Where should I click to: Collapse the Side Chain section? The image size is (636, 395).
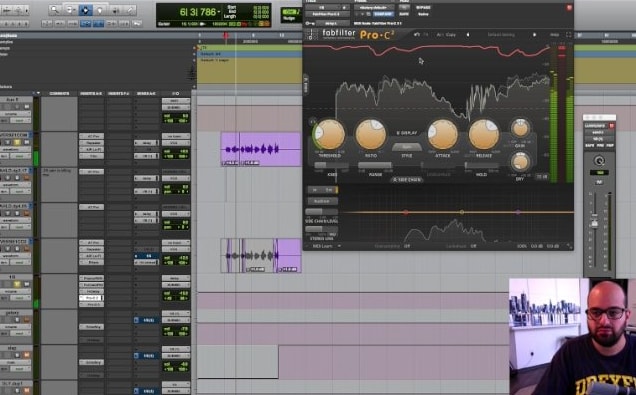406,179
